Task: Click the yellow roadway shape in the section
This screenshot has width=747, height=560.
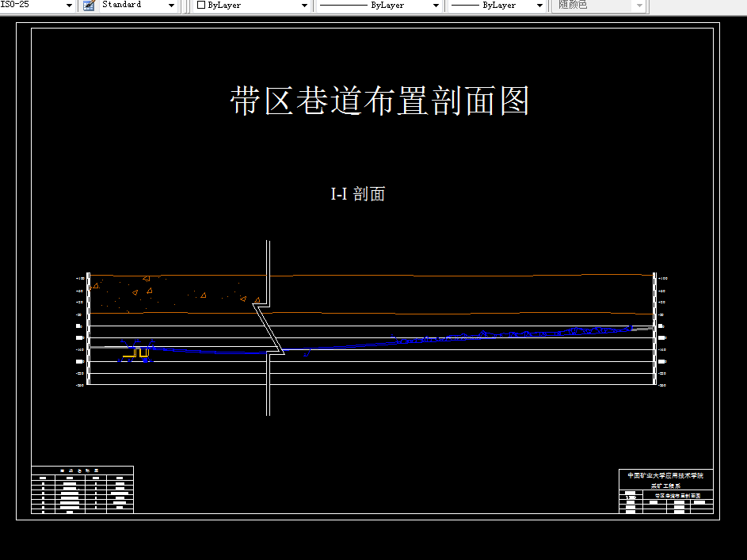Action: [x=137, y=352]
